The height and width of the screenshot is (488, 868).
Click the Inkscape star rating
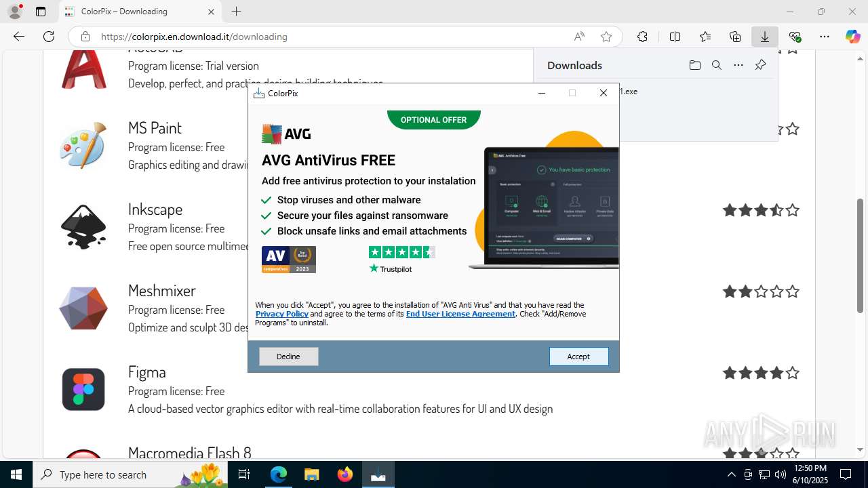pyautogui.click(x=761, y=210)
